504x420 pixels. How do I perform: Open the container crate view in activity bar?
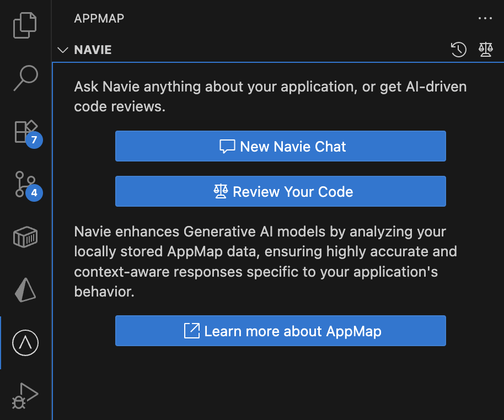[x=25, y=237]
